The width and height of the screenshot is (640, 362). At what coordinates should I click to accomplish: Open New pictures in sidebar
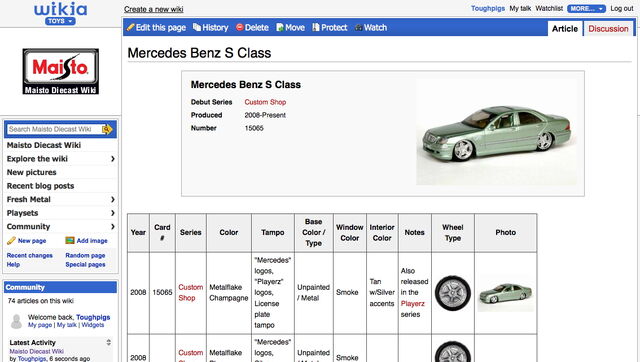click(31, 172)
